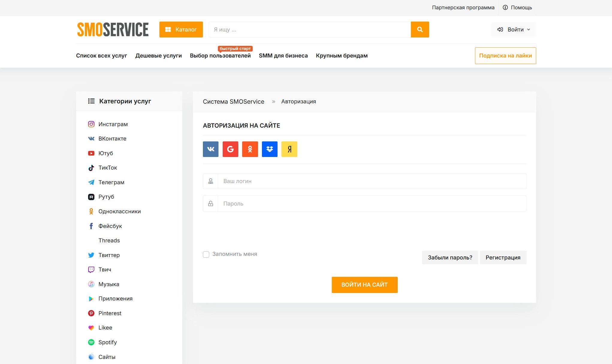Sign in with the Google icon button
Viewport: 612px width, 364px height.
pos(230,149)
